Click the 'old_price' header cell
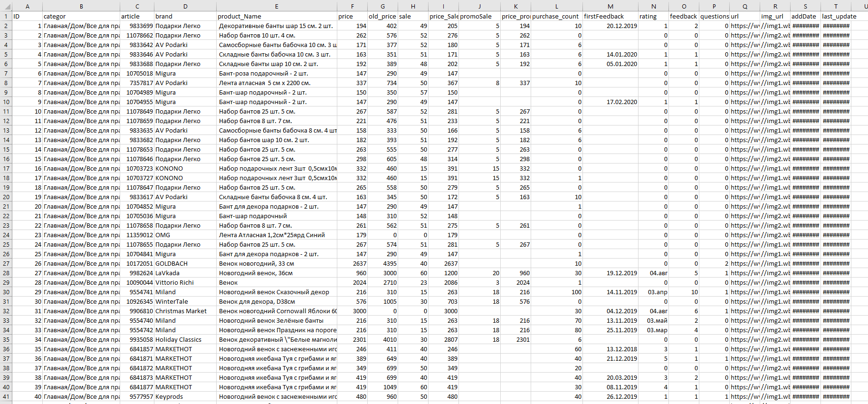The image size is (868, 404). click(x=382, y=16)
